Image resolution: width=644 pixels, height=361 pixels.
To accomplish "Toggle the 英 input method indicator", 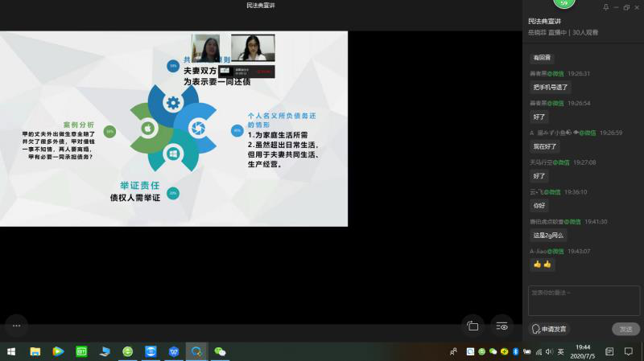I will (x=560, y=351).
